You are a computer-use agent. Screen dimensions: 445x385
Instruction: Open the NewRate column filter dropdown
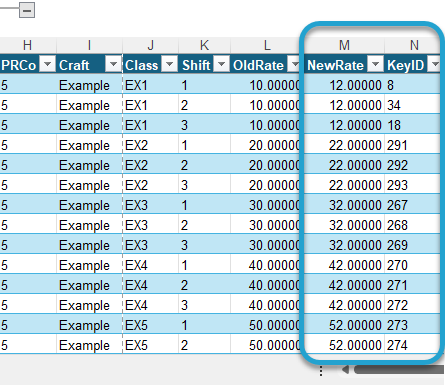[375, 64]
